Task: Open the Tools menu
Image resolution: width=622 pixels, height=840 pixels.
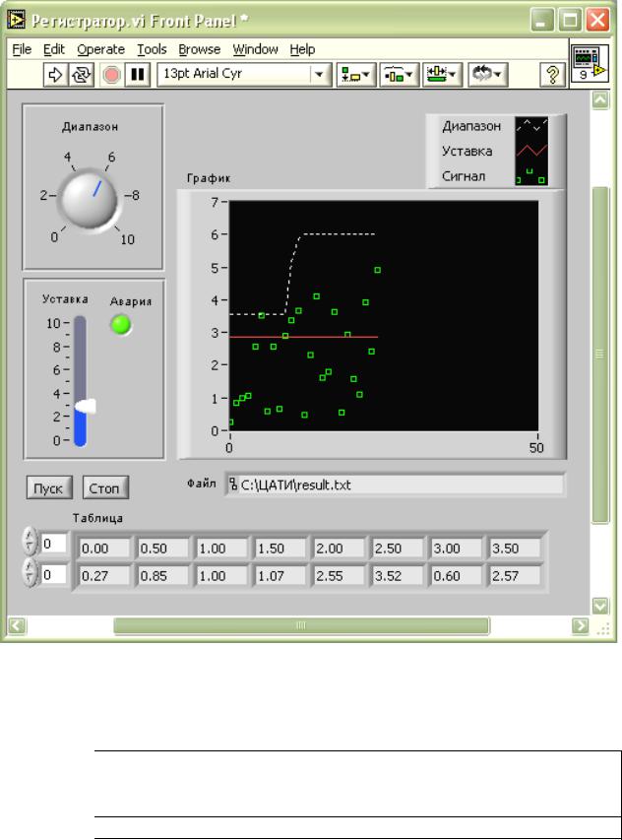Action: [x=152, y=49]
